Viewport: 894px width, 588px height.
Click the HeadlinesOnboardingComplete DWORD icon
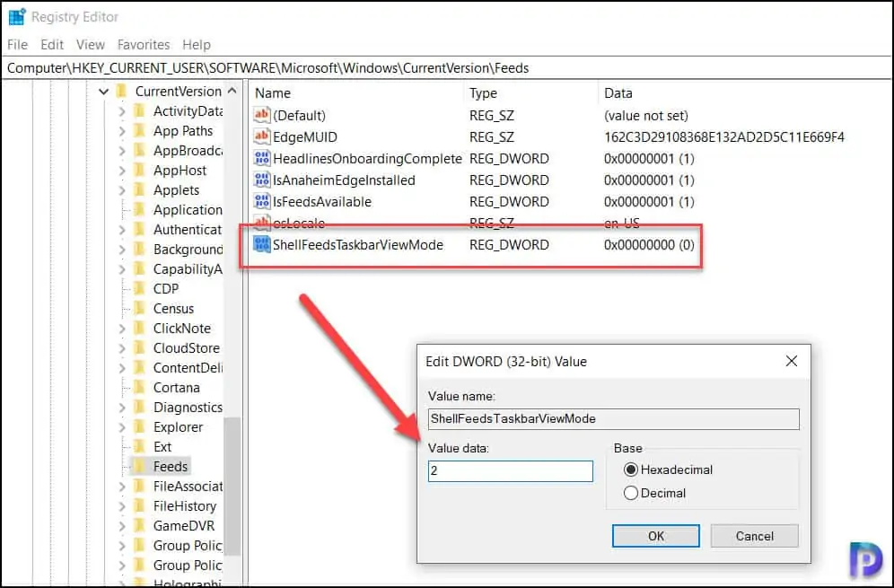tap(262, 159)
